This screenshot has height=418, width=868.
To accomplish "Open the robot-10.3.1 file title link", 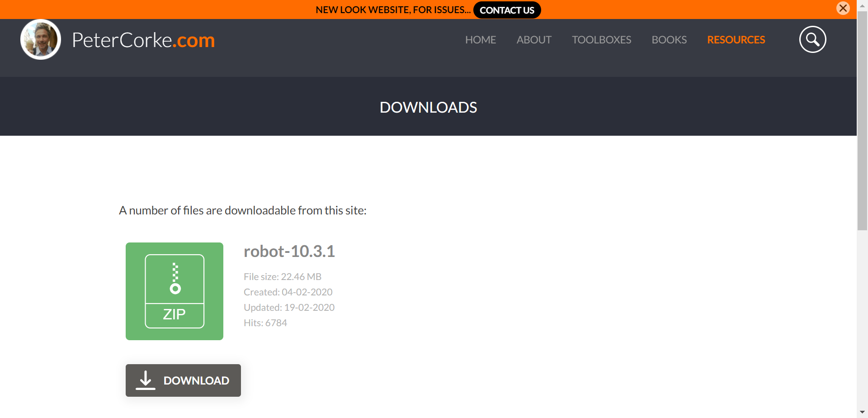I will [x=289, y=251].
